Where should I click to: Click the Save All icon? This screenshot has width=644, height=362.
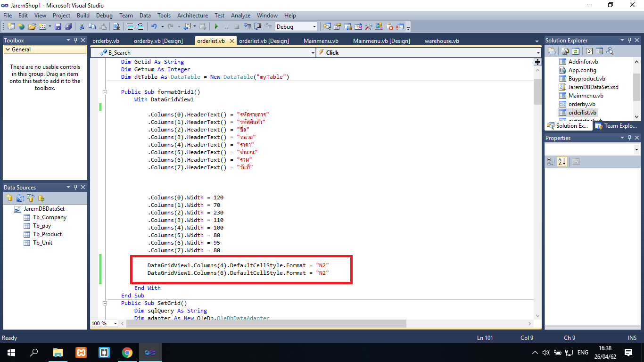[68, 26]
